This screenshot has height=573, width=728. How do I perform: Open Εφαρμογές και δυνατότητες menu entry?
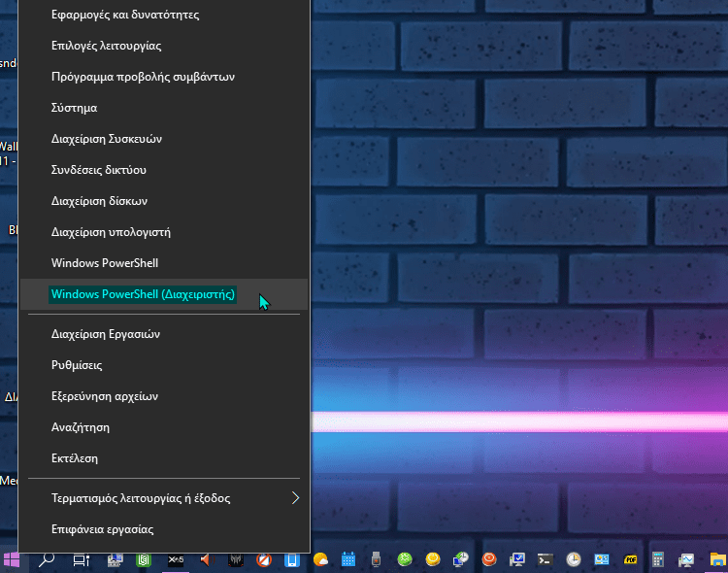coord(164,15)
